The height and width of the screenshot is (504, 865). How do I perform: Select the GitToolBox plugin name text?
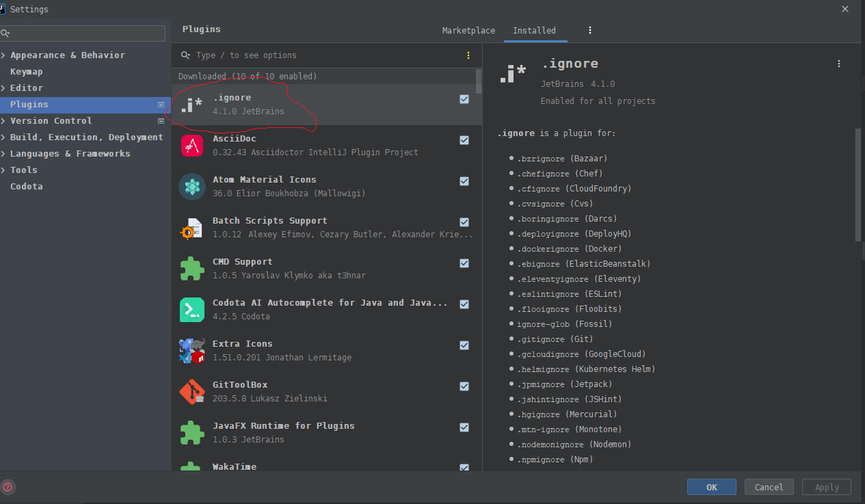(240, 385)
